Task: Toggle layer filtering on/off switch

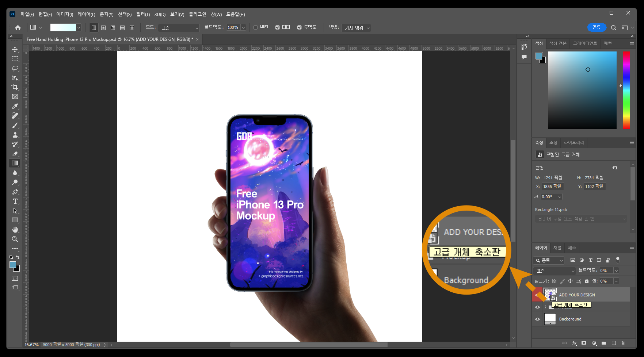Action: coord(618,260)
